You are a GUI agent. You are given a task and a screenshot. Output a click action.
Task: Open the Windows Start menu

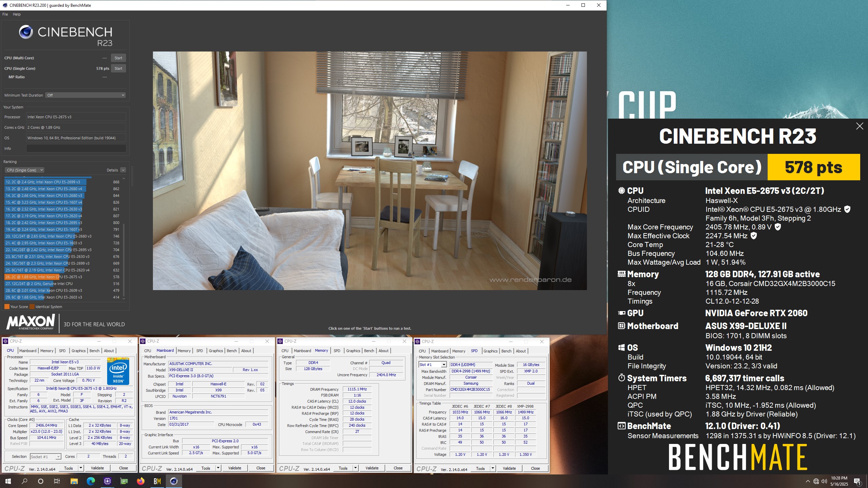[8, 481]
